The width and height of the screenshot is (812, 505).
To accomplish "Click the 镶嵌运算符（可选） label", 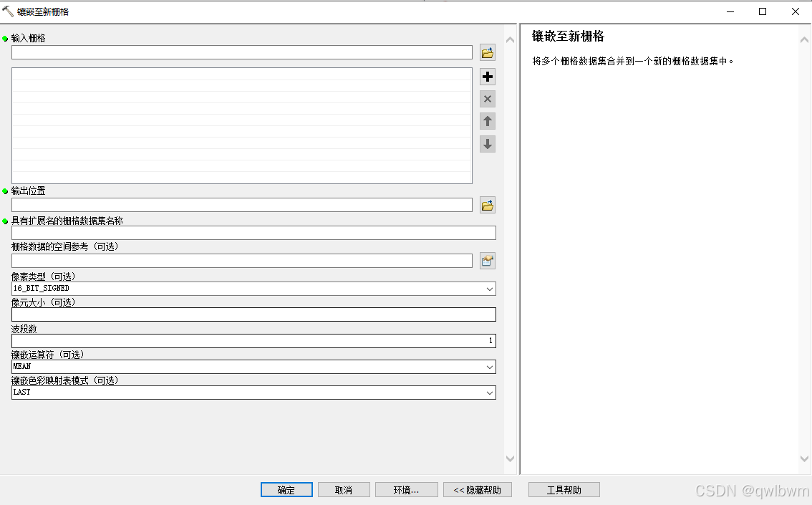I will point(48,355).
